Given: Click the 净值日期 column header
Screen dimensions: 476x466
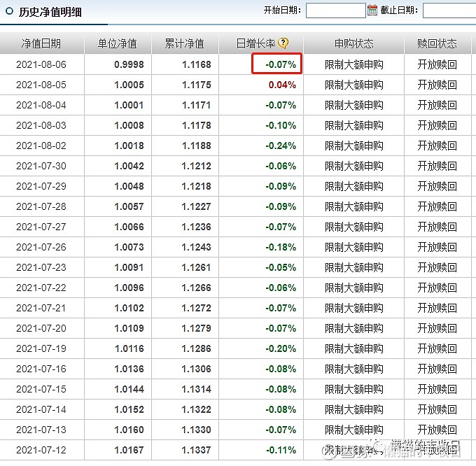Looking at the screenshot, I should pos(41,43).
